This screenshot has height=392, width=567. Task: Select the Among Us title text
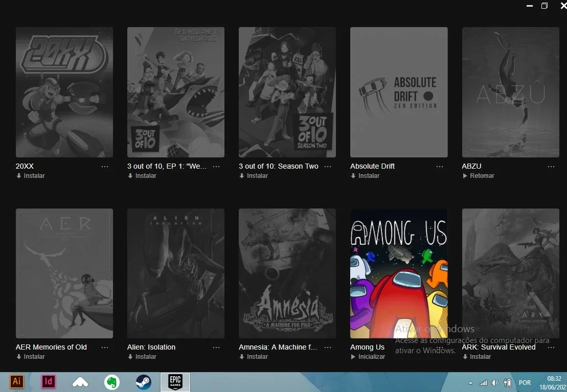(368, 347)
